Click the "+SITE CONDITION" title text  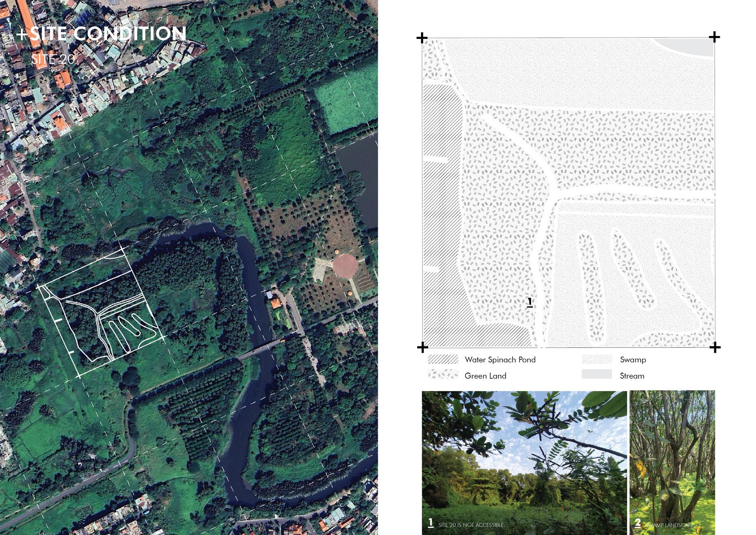[x=101, y=34]
